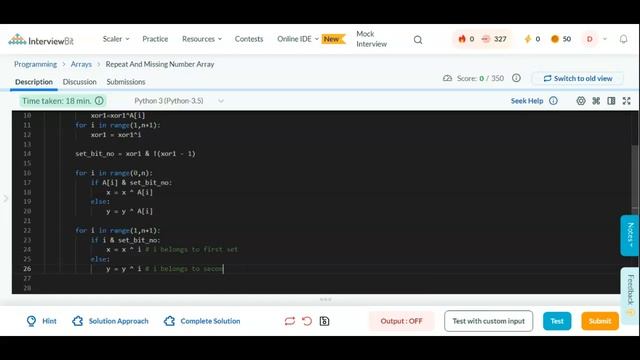This screenshot has width=640, height=360.
Task: Click the score speedometer icon
Action: (x=447, y=78)
